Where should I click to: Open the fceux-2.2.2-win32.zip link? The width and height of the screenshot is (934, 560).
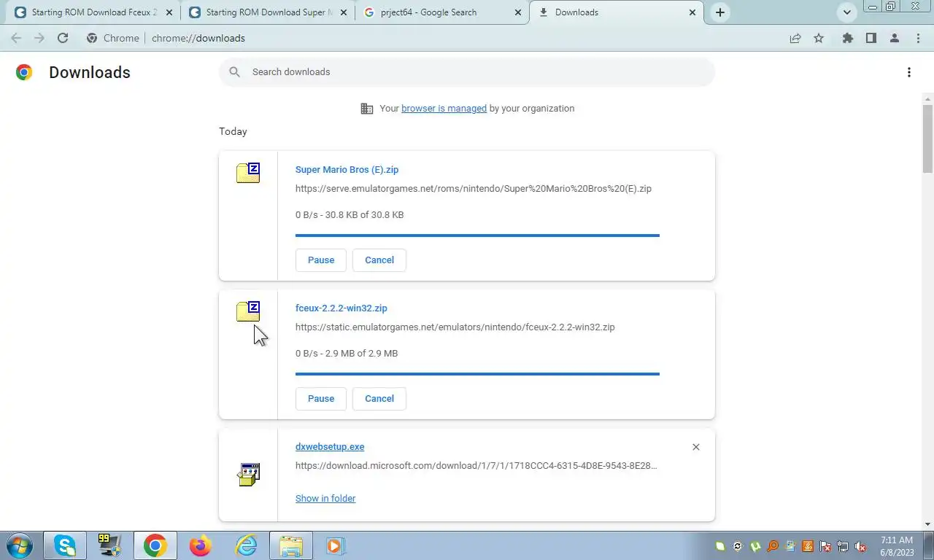pyautogui.click(x=341, y=308)
